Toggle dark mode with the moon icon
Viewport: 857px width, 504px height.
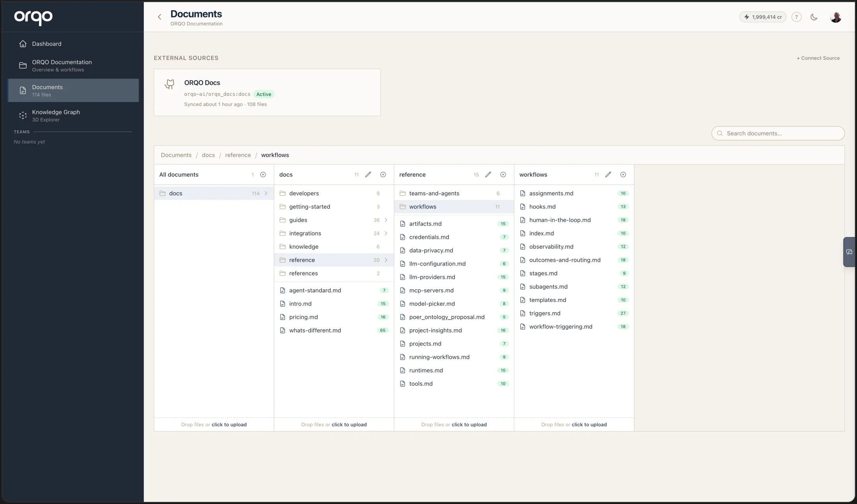[x=814, y=17]
